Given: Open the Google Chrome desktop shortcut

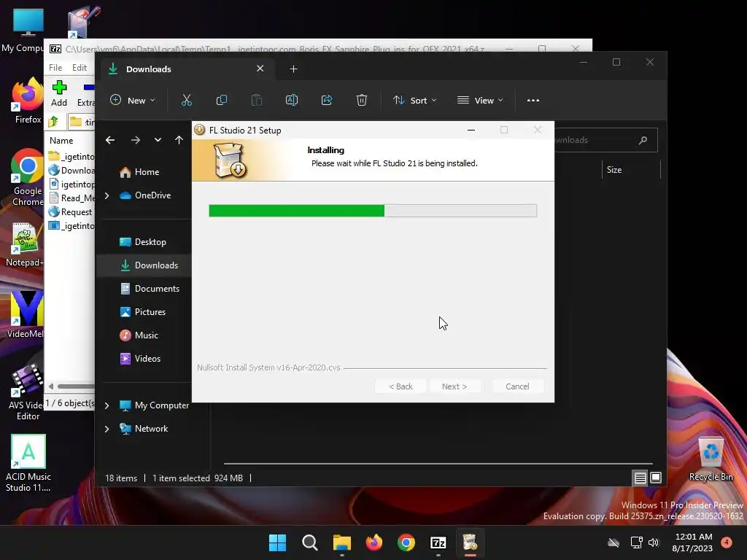Looking at the screenshot, I should click(28, 177).
